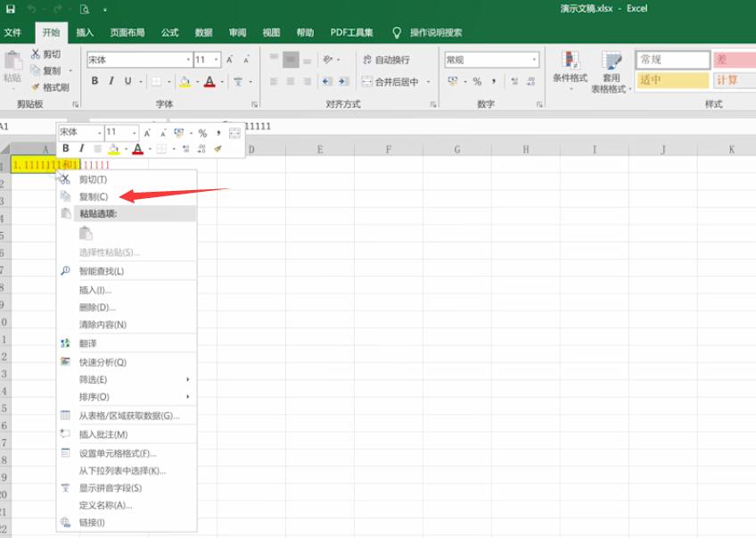Open the ribbon font color dropdown arrow

point(222,82)
